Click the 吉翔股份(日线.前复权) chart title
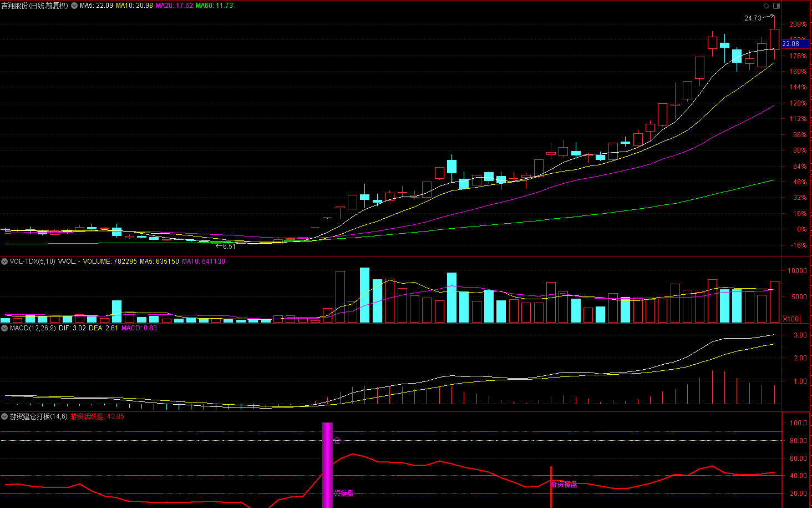Viewport: 812px width, 508px height. pyautogui.click(x=34, y=6)
